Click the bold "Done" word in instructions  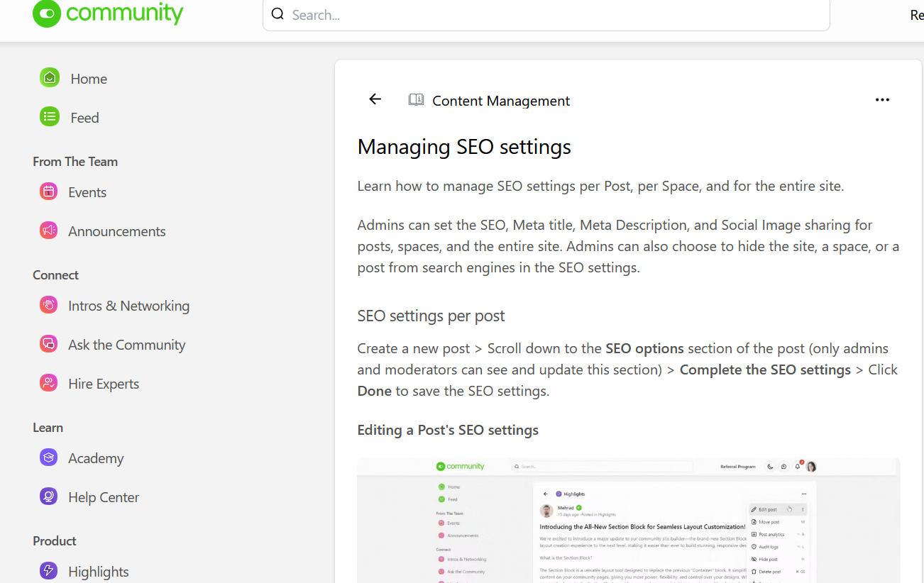[x=375, y=391]
